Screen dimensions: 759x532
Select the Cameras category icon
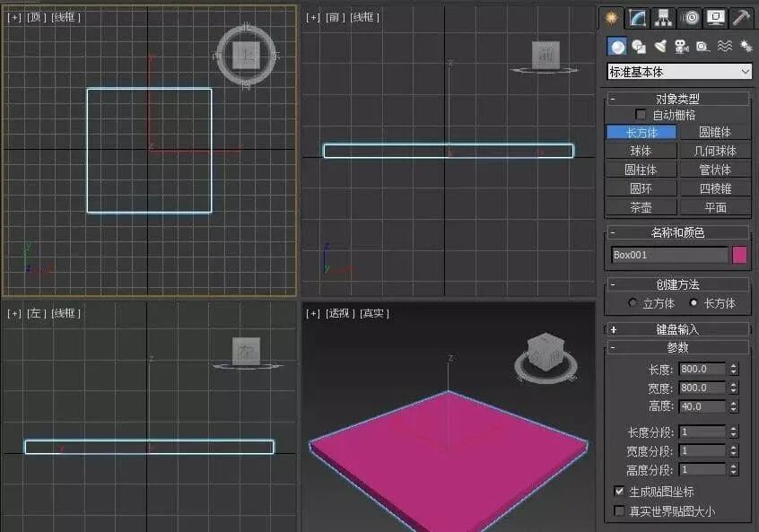(x=682, y=47)
